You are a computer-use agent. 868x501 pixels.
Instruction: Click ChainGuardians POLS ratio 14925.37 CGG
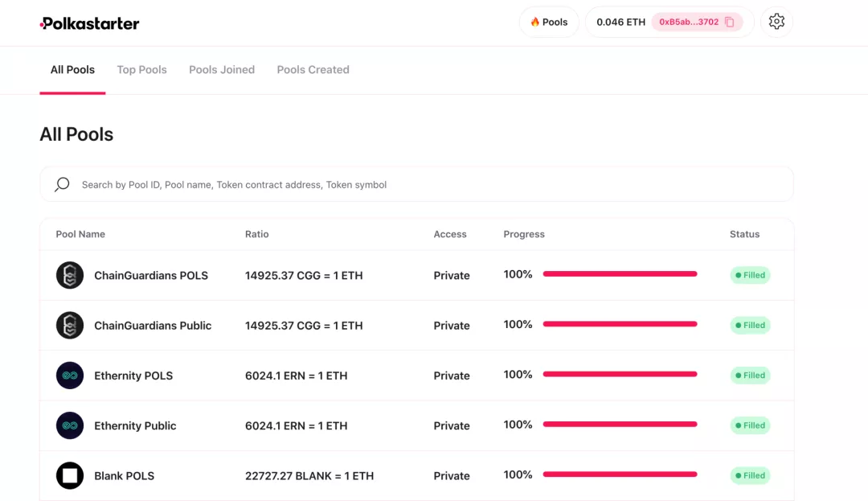(304, 276)
